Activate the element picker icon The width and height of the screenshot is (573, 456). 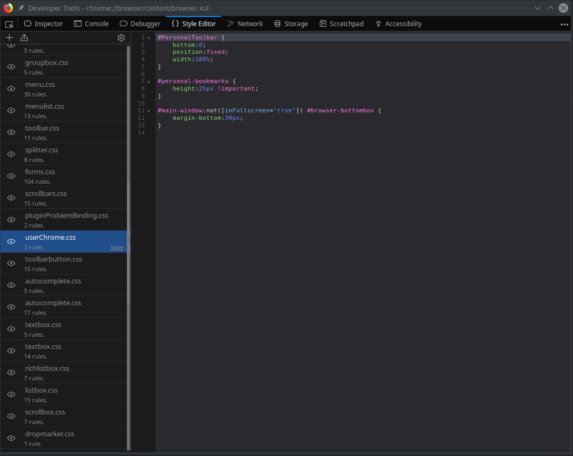pos(9,24)
